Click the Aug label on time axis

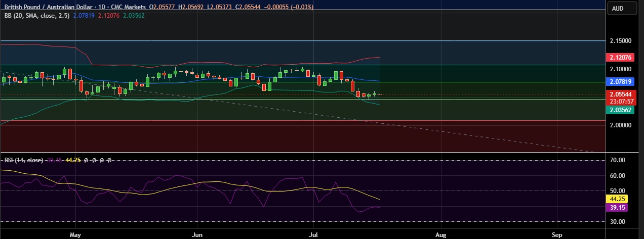(440, 235)
